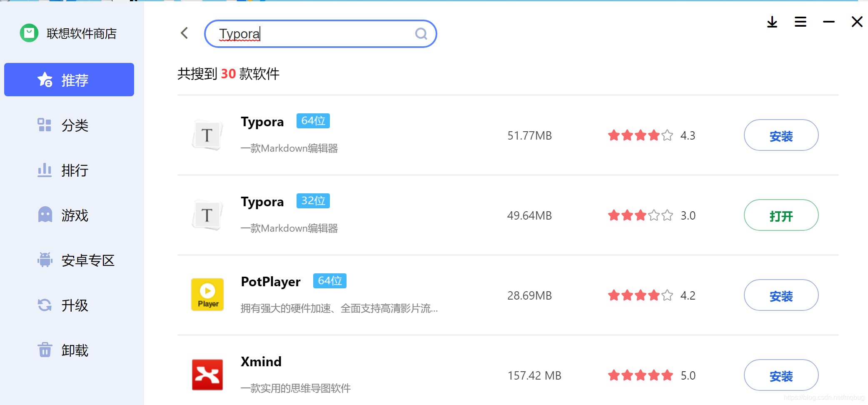Open the PotPlayer title link

tap(271, 282)
